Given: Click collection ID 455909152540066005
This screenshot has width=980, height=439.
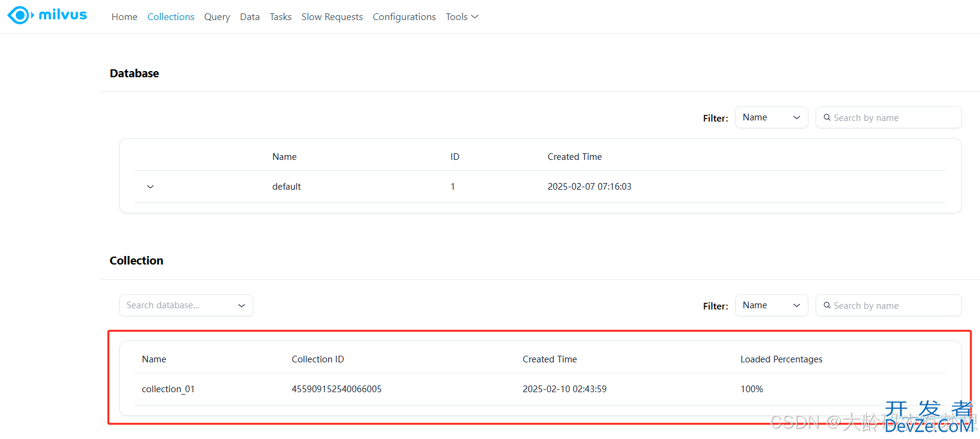Looking at the screenshot, I should click(336, 389).
